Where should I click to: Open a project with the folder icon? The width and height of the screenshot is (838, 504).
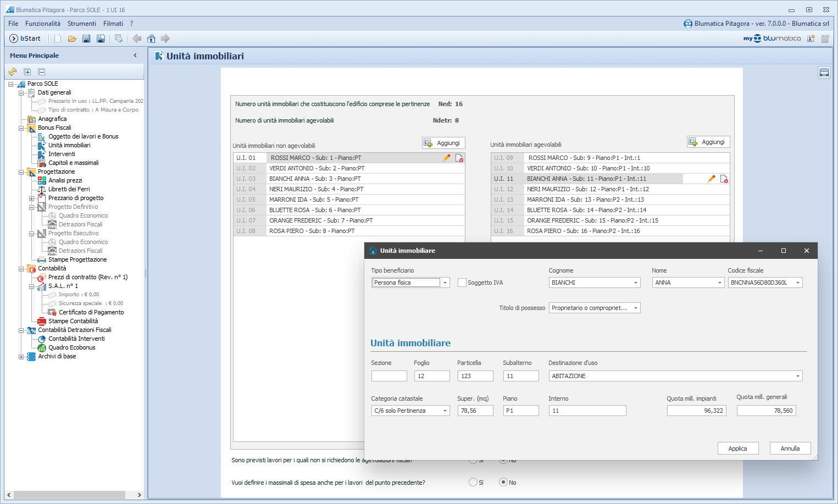(72, 38)
